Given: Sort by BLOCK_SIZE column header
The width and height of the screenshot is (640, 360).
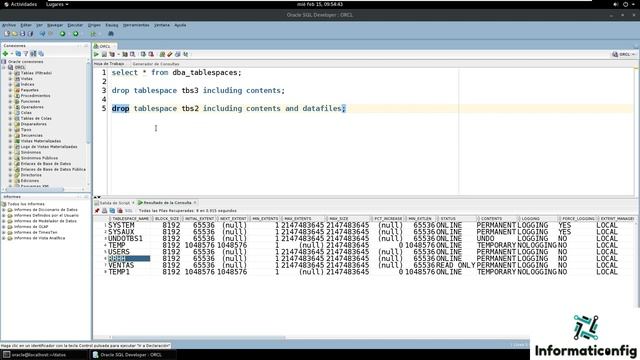Looking at the screenshot, I should tap(167, 219).
